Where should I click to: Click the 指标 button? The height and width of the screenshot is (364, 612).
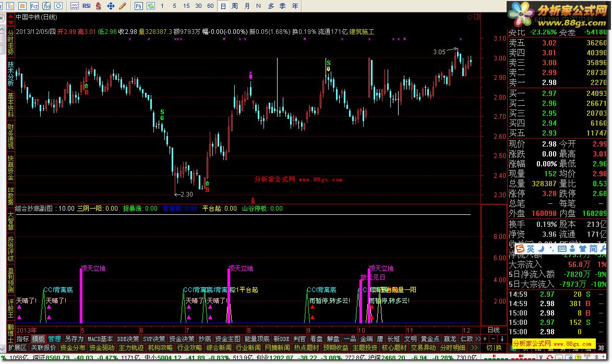tap(22, 338)
